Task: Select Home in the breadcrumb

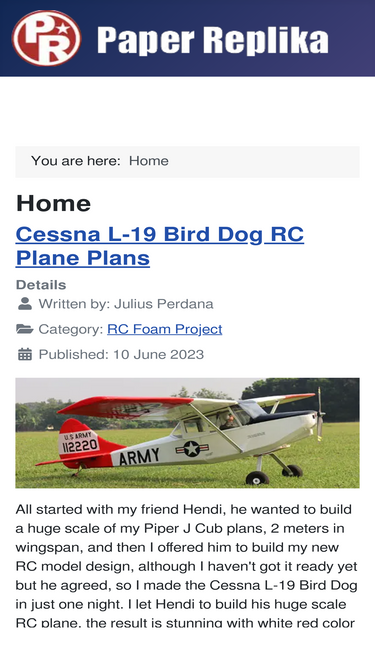Action: [x=149, y=161]
